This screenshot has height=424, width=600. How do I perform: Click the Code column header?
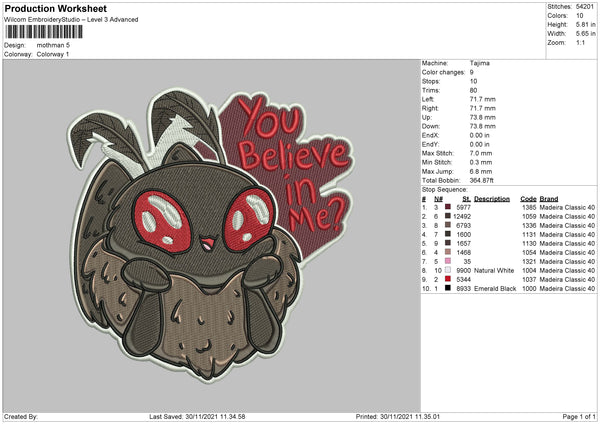click(x=528, y=199)
